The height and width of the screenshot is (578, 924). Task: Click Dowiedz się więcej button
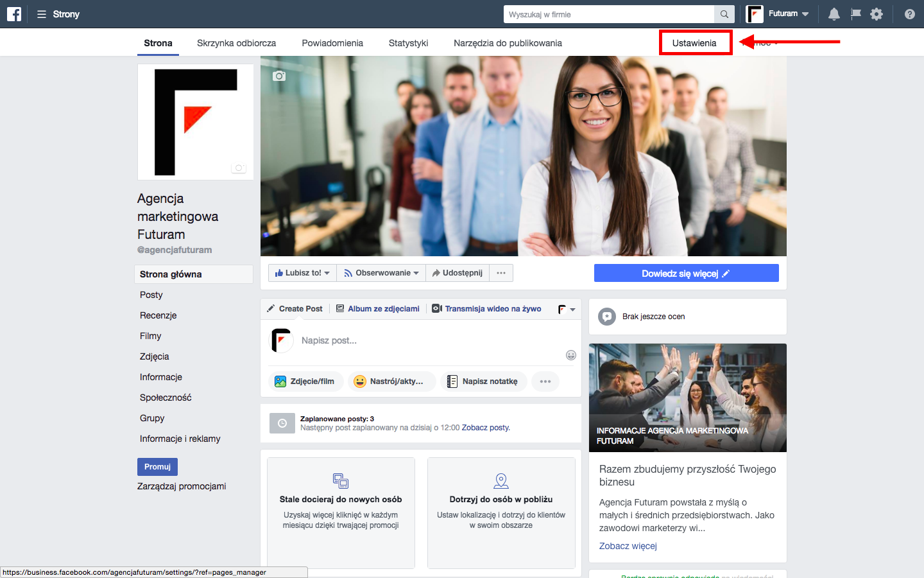click(x=687, y=273)
